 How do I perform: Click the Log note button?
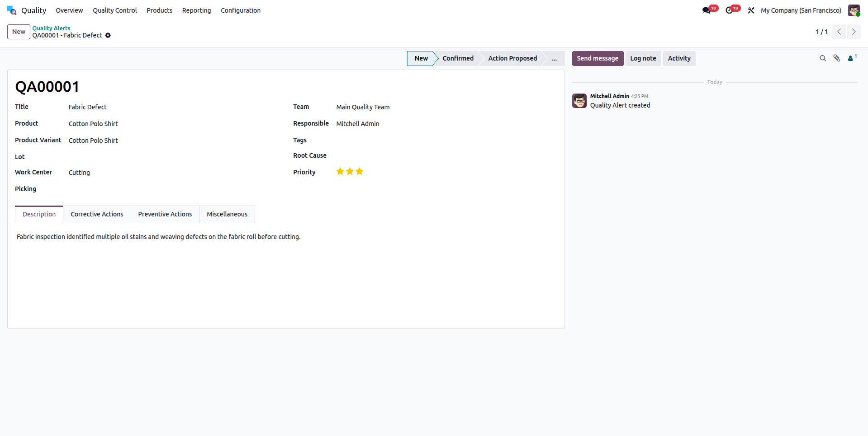point(643,58)
